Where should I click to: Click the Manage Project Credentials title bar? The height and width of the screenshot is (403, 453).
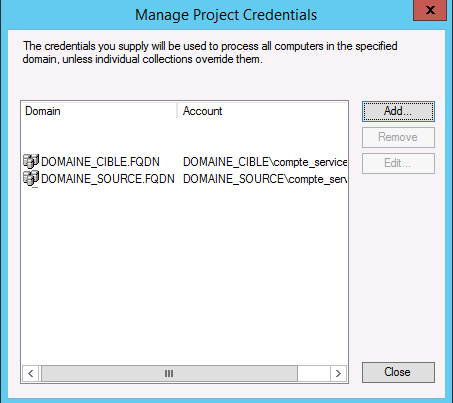[226, 15]
